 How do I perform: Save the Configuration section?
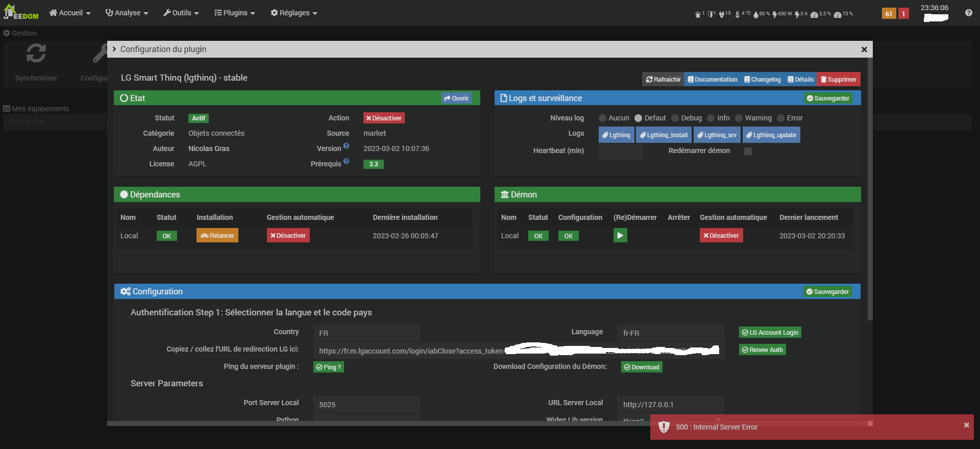click(x=827, y=291)
